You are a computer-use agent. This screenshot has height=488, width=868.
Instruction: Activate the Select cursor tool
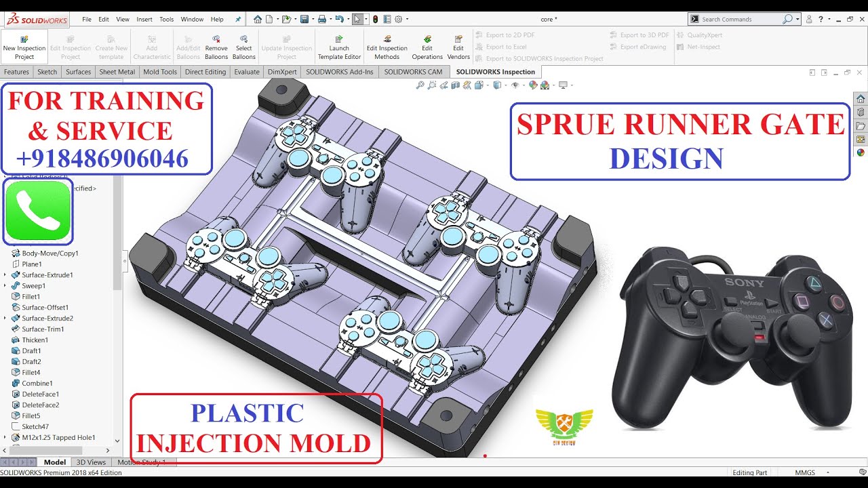[x=357, y=19]
